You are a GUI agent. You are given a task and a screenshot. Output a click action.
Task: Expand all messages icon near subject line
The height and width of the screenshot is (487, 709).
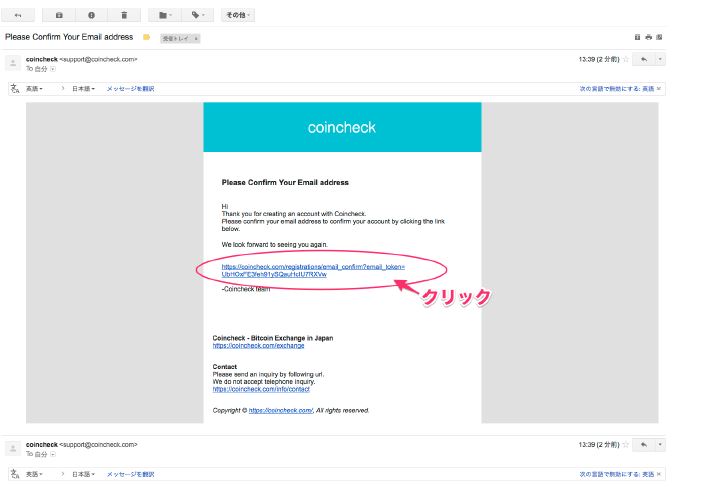pos(637,37)
